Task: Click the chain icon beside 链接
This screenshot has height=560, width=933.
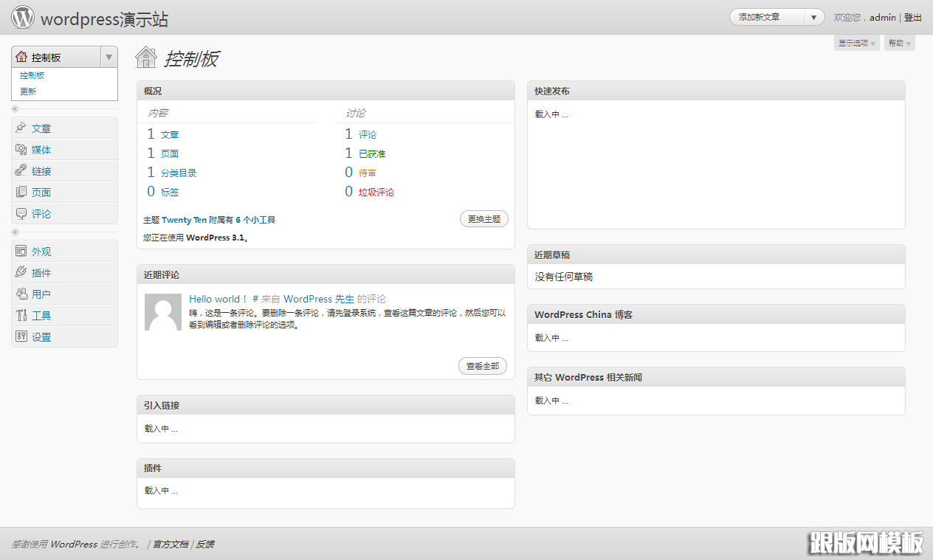Action: [x=21, y=171]
